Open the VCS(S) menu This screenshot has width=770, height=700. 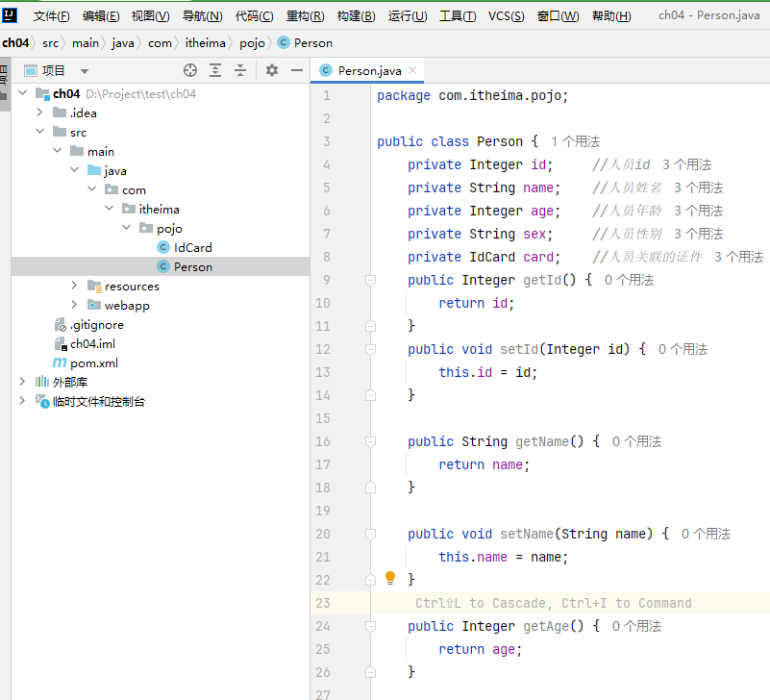[506, 16]
